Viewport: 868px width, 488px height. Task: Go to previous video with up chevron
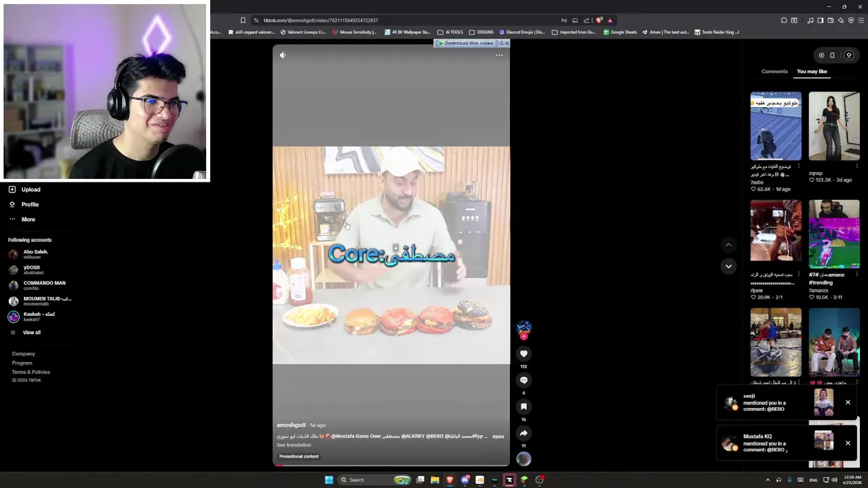click(x=728, y=245)
